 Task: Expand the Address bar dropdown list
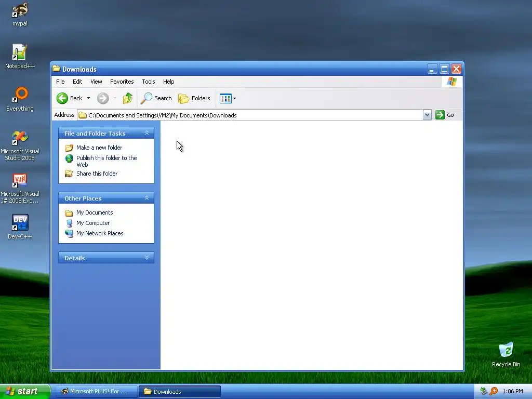tap(427, 115)
